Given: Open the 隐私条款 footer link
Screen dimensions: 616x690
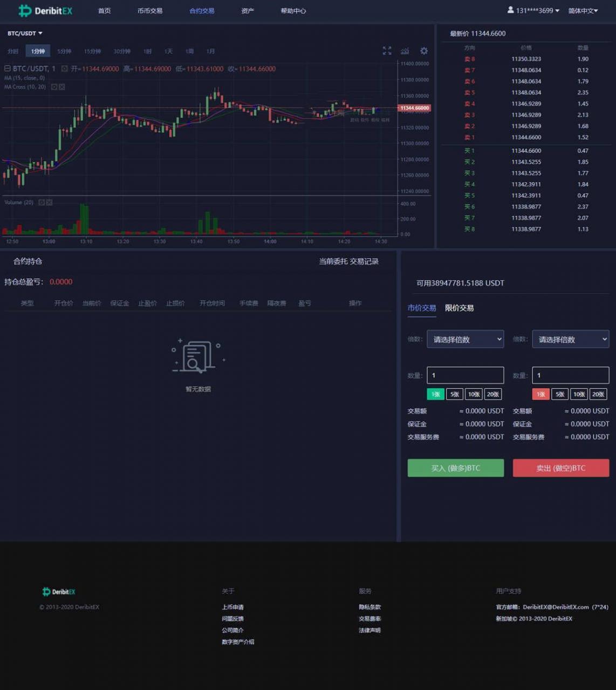Looking at the screenshot, I should pos(369,607).
